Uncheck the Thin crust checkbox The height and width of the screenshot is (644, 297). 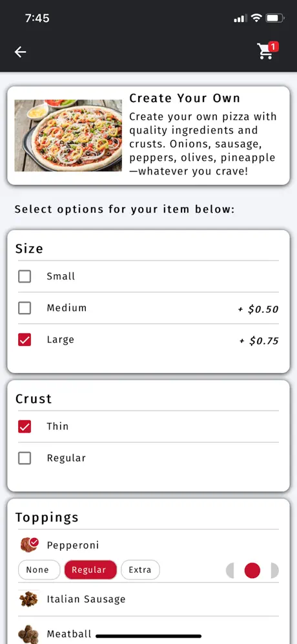(25, 426)
